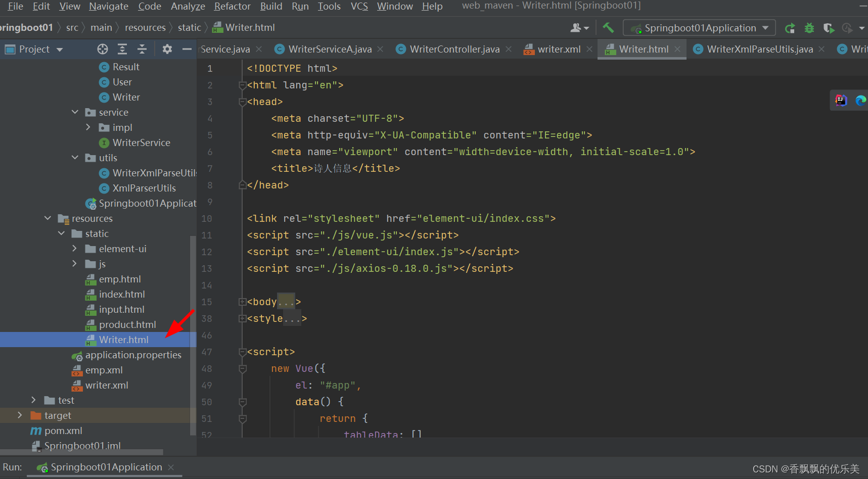Open the Springboot01Application run configuration dropdown

[x=699, y=28]
